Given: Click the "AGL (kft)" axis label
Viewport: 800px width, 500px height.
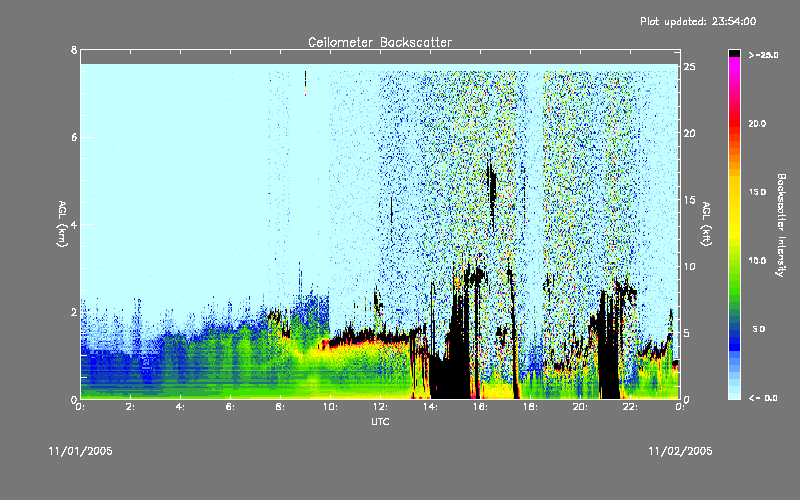Looking at the screenshot, I should pos(706,224).
